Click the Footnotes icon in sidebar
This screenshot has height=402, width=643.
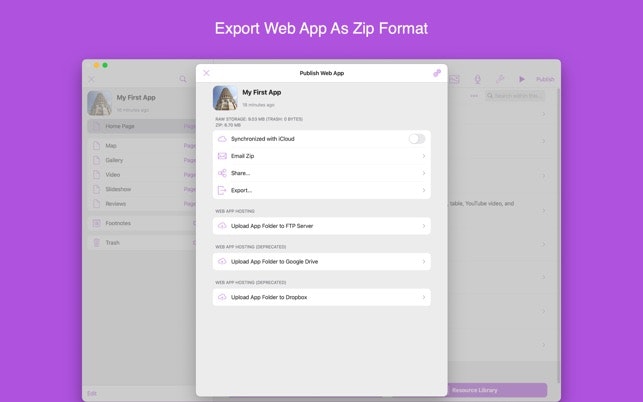click(96, 223)
